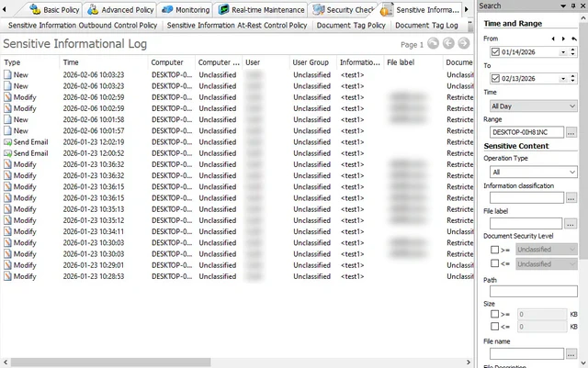Click the Modify icon in the 10:35:12 row
Image resolution: width=588 pixels, height=368 pixels.
8,220
